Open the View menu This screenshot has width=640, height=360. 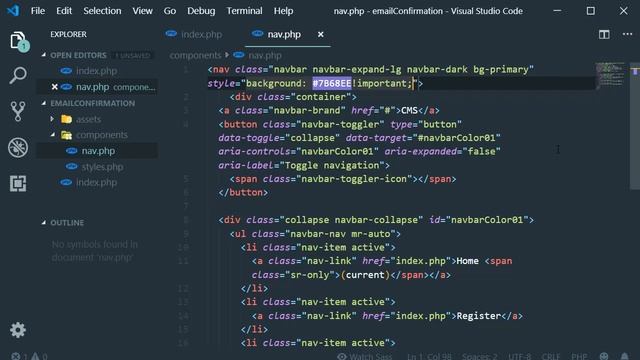[142, 11]
